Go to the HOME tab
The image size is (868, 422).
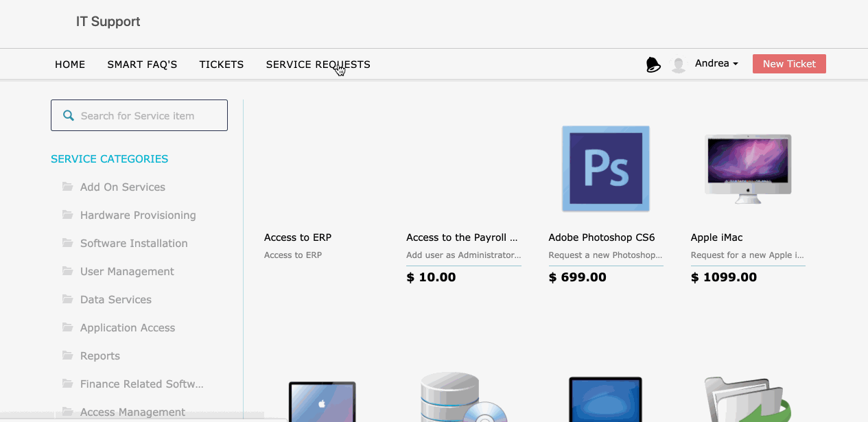70,65
